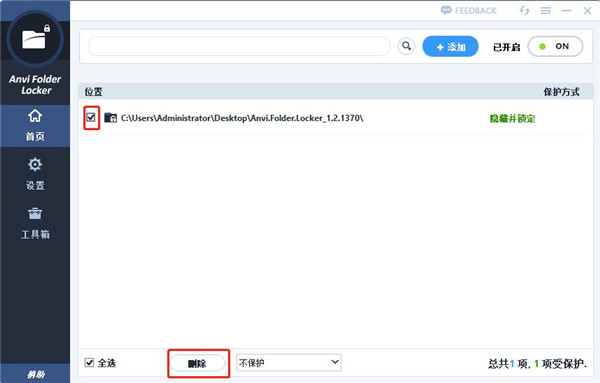Click the 保护方式 column header
Image resolution: width=600 pixels, height=383 pixels.
[561, 92]
